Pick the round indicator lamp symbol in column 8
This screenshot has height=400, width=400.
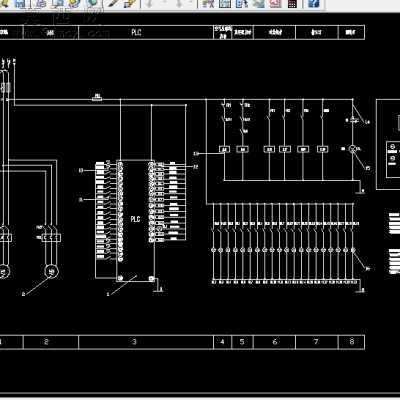coord(353,149)
